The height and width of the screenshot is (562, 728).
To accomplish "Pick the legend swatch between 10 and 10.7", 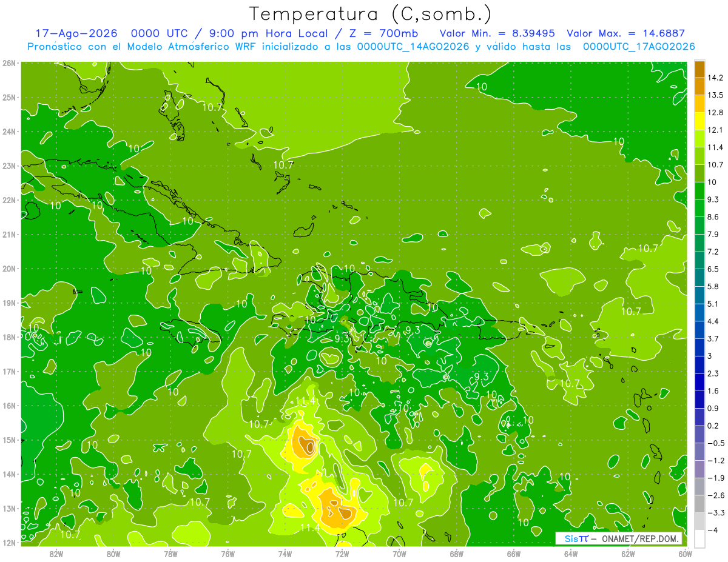I will click(699, 173).
